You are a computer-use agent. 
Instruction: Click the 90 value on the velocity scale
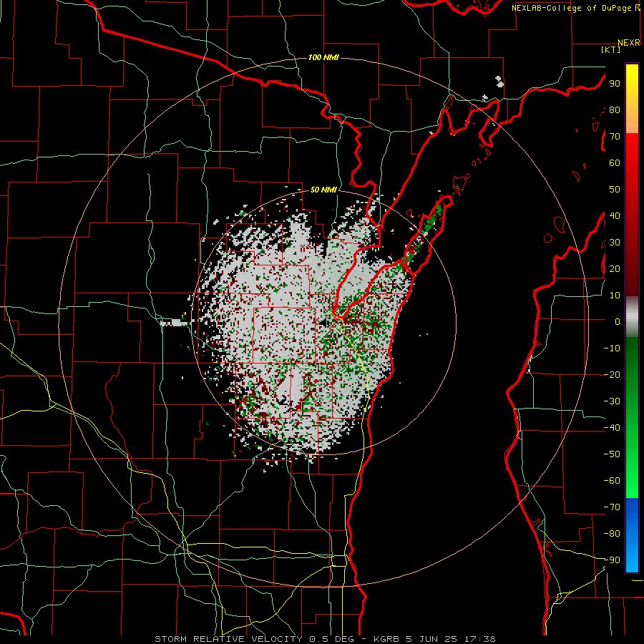point(615,84)
